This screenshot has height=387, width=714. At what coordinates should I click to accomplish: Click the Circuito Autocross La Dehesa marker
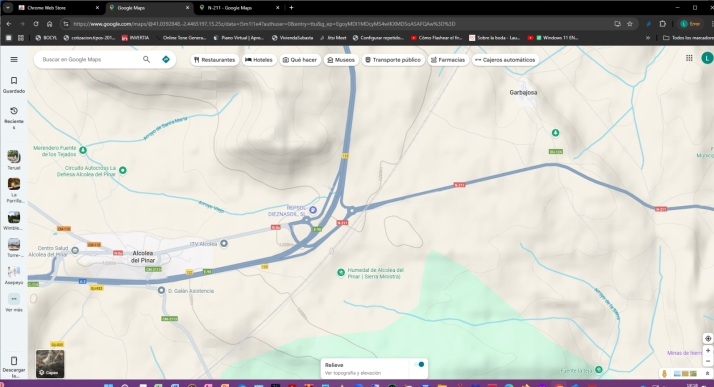122,170
